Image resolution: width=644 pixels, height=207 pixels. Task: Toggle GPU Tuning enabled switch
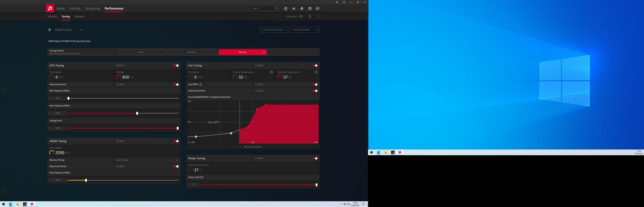pyautogui.click(x=176, y=66)
